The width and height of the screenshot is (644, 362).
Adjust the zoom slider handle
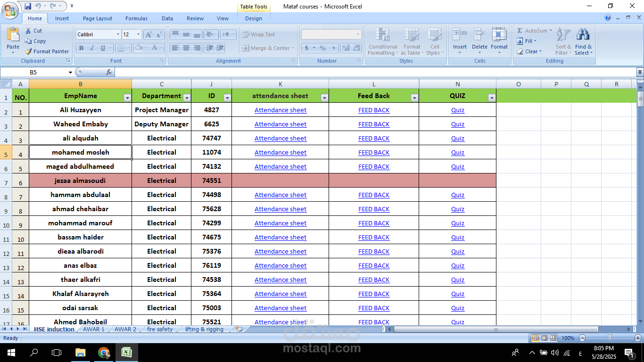610,338
